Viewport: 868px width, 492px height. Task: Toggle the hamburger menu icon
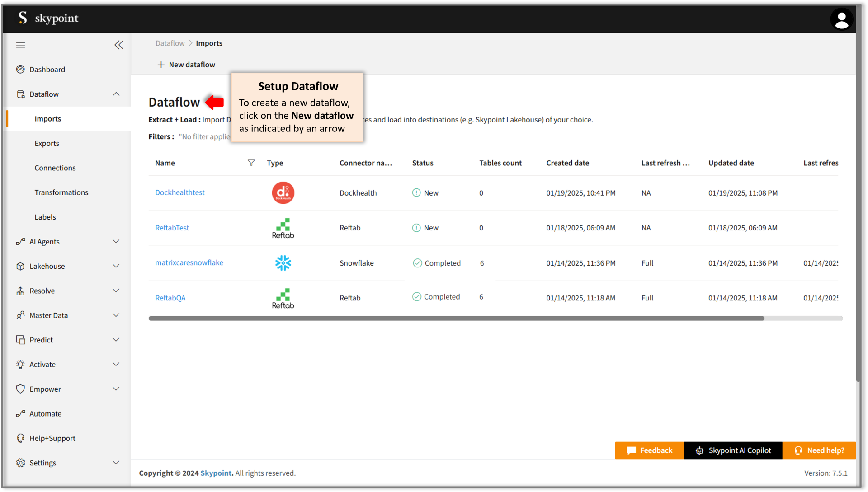[21, 45]
